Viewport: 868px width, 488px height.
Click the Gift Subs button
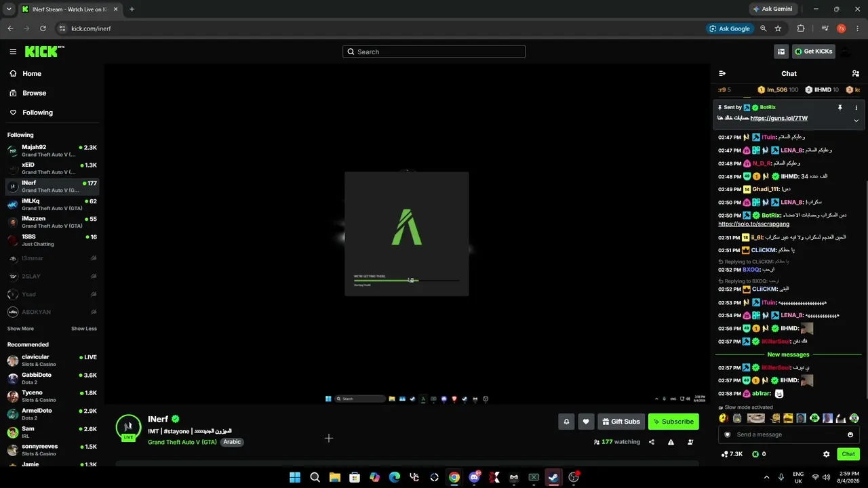coord(621,422)
